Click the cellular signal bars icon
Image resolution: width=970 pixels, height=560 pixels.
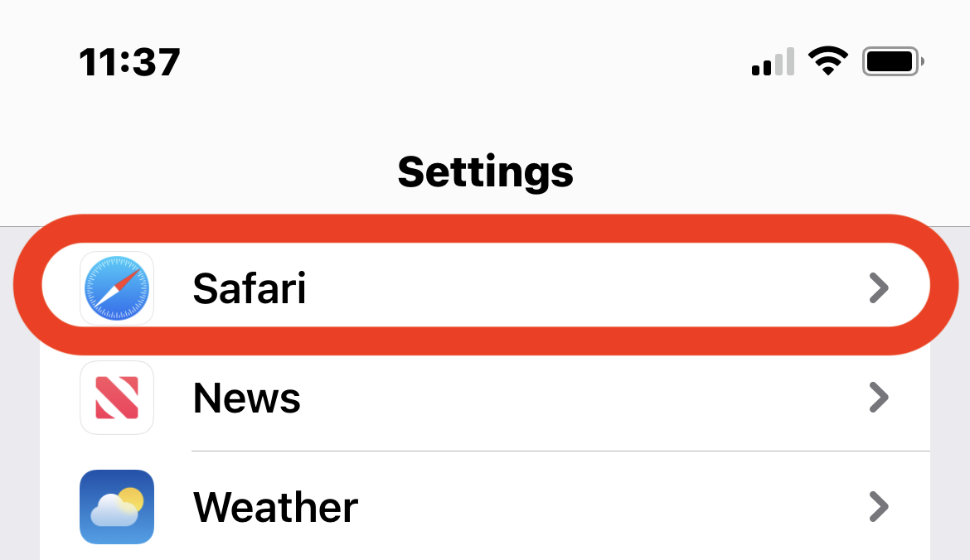(773, 62)
